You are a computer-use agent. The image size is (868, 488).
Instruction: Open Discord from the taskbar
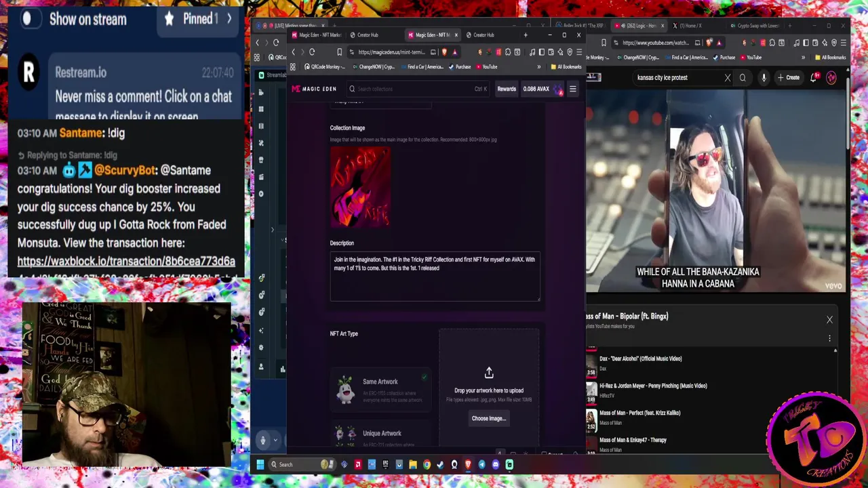(496, 464)
